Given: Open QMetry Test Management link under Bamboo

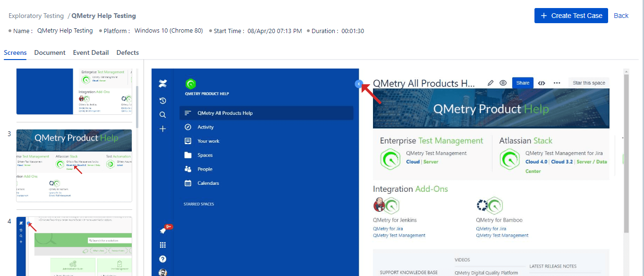Looking at the screenshot, I should coord(502,235).
